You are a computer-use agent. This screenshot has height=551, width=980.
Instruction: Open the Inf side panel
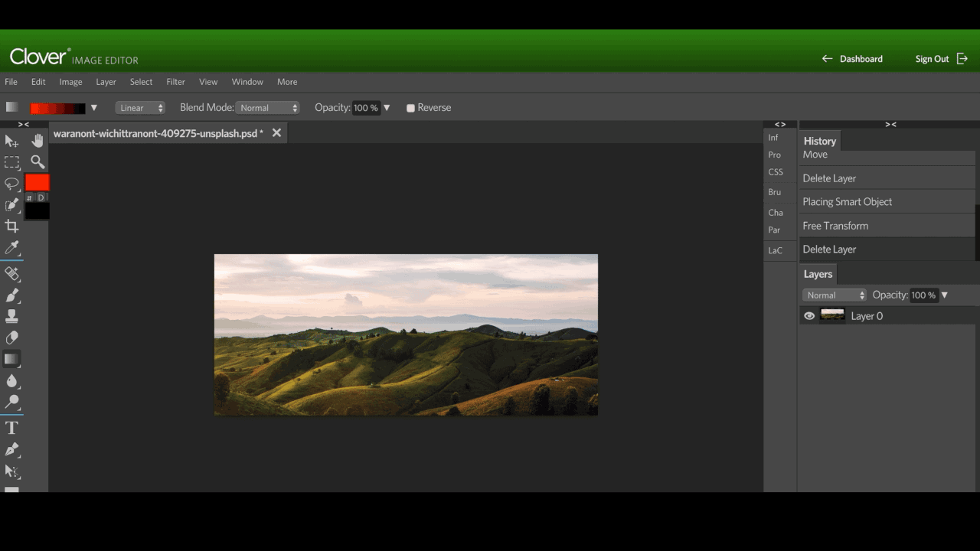(773, 138)
